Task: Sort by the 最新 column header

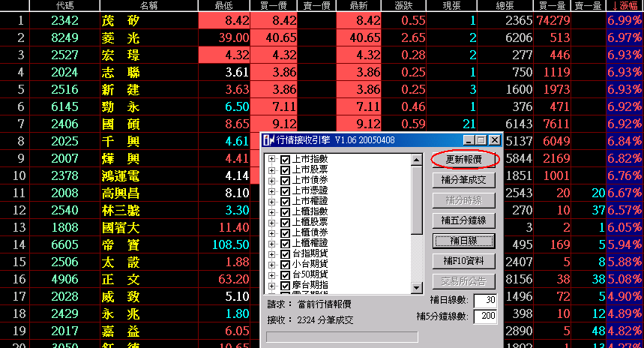Action: coord(358,5)
